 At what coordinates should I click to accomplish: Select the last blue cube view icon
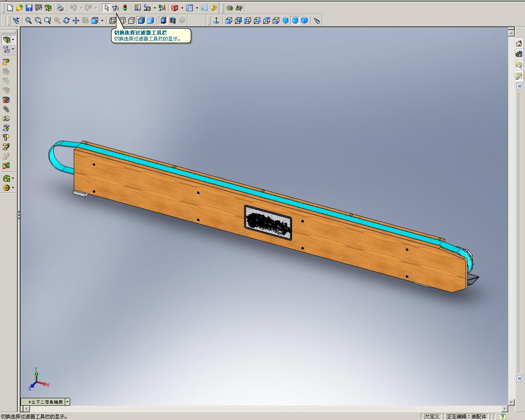pos(304,21)
